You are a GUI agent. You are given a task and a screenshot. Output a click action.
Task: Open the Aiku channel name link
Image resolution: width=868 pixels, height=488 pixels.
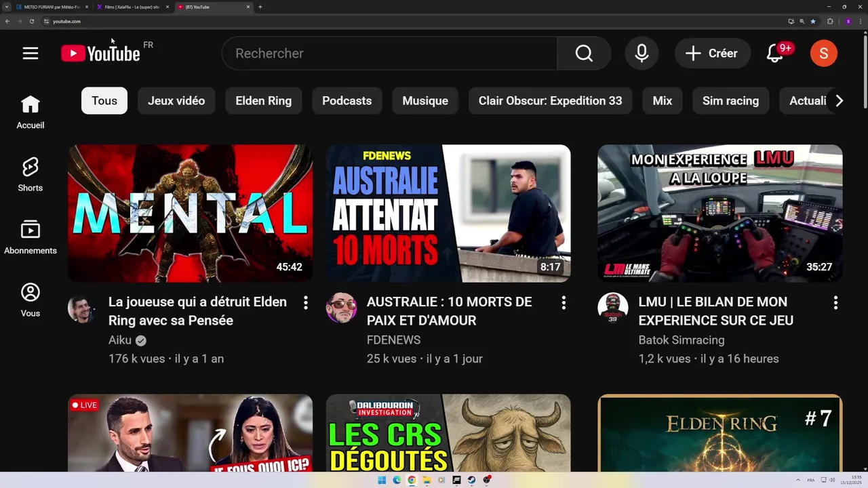(120, 340)
